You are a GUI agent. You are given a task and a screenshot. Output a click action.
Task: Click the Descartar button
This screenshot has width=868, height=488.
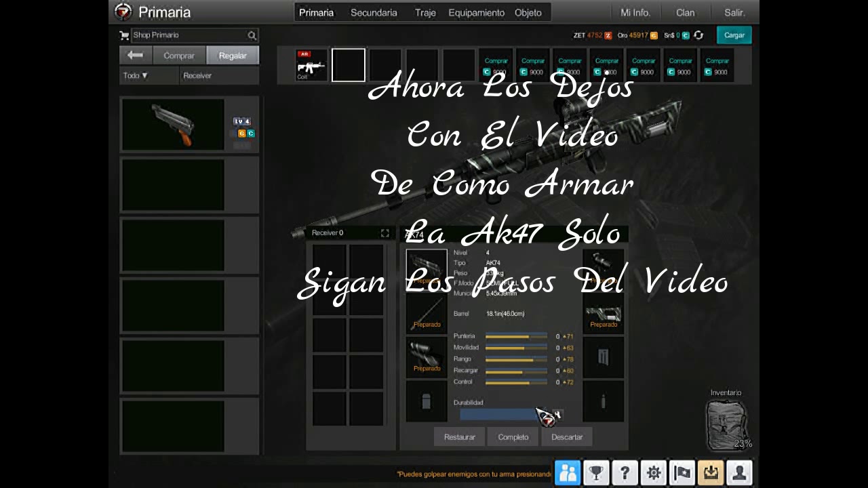tap(567, 437)
